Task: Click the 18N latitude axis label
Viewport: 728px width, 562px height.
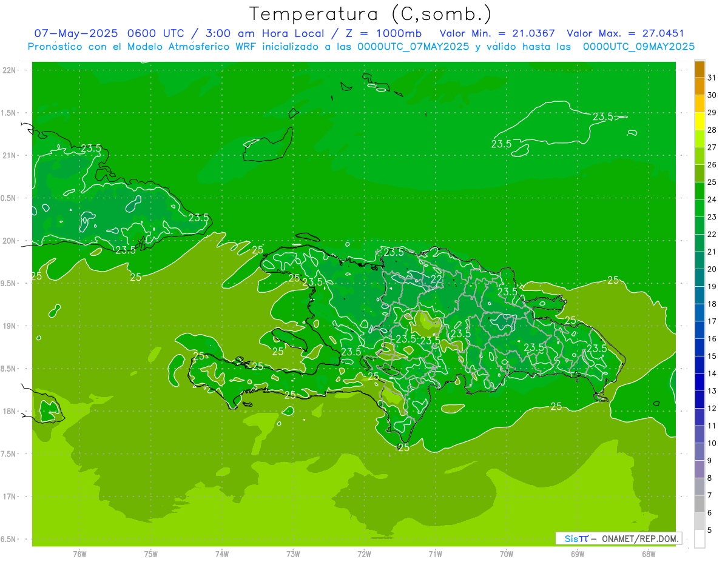Action: point(10,411)
